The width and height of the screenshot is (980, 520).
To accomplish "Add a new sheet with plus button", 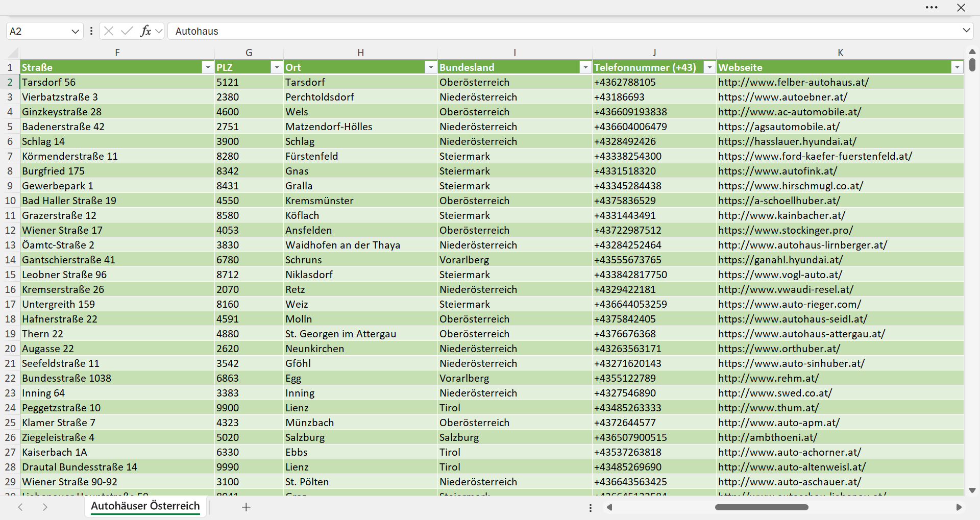I will (x=246, y=507).
